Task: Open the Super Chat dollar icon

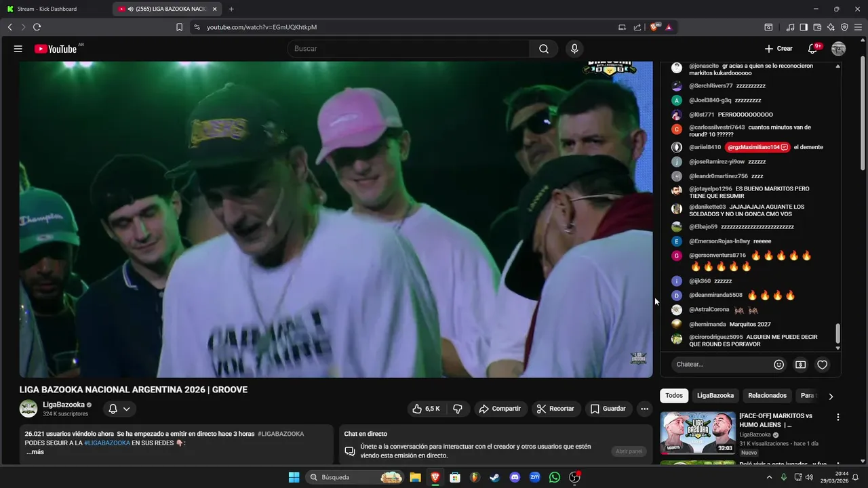Action: 800,365
